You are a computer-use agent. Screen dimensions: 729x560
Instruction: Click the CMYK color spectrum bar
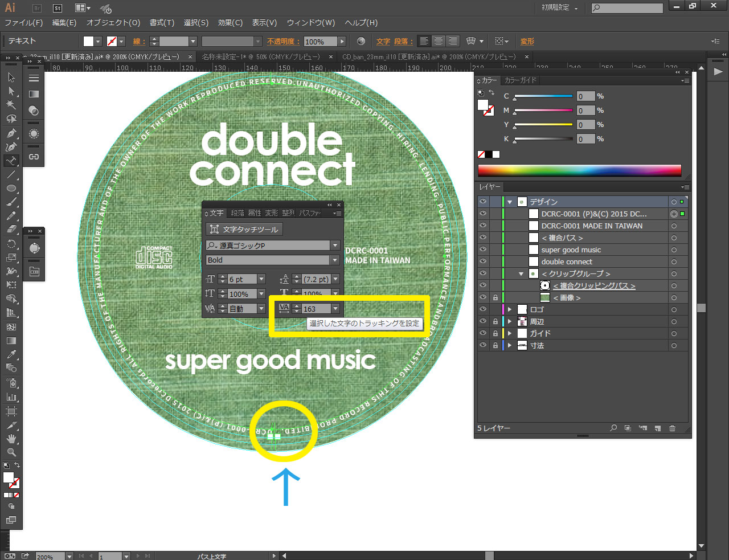click(x=579, y=170)
